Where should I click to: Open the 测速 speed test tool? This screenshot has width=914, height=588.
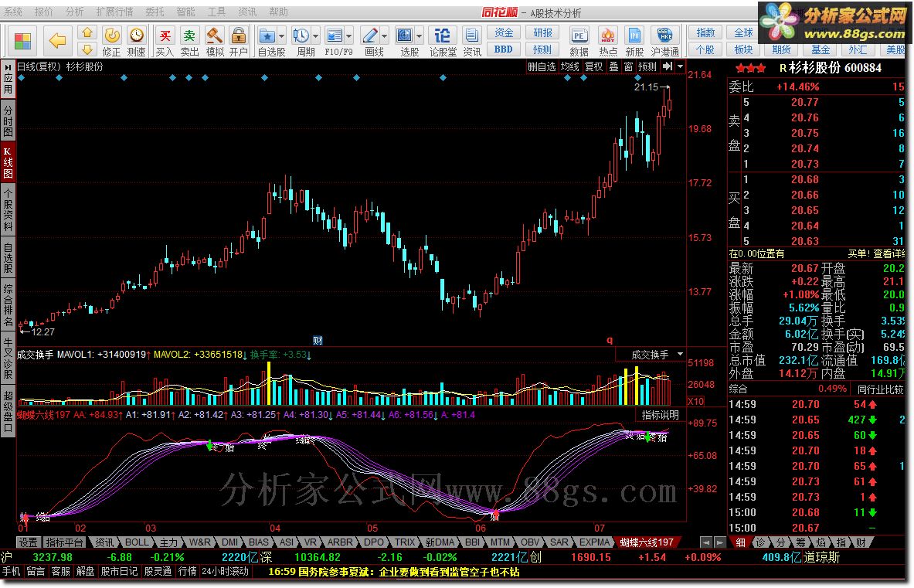[x=137, y=42]
